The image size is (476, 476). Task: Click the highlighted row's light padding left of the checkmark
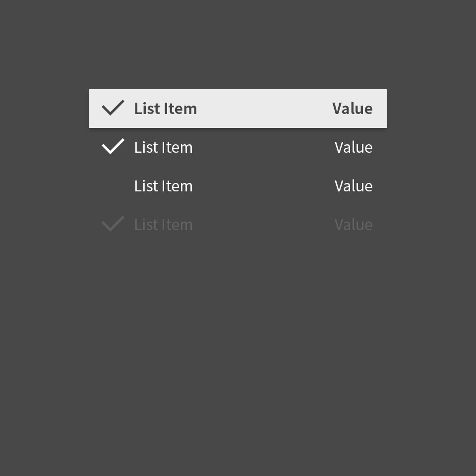pos(95,109)
